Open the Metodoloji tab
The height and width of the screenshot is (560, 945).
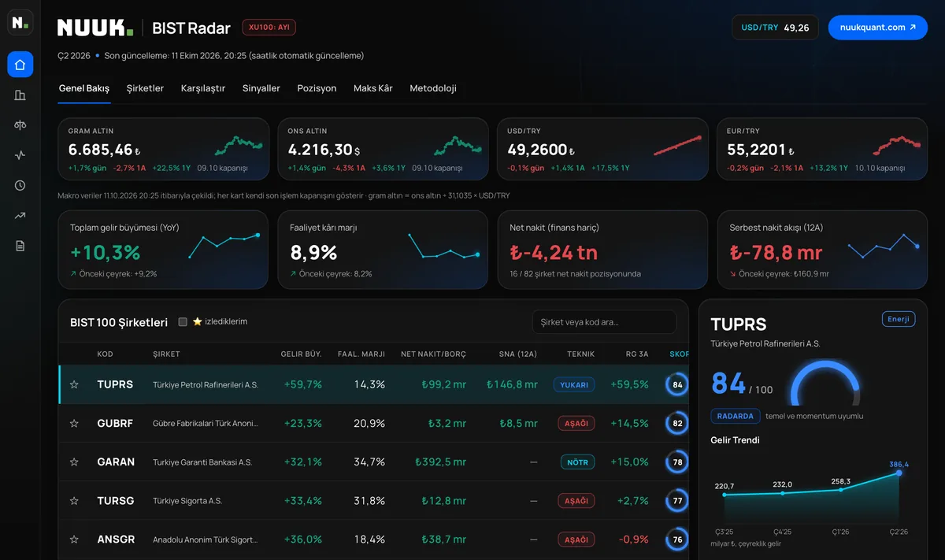point(433,88)
